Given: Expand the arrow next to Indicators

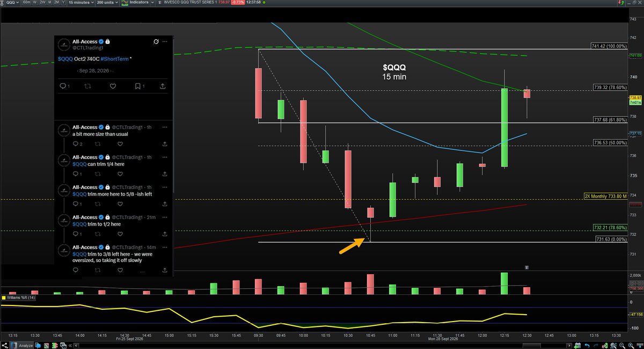Looking at the screenshot, I should [152, 4].
